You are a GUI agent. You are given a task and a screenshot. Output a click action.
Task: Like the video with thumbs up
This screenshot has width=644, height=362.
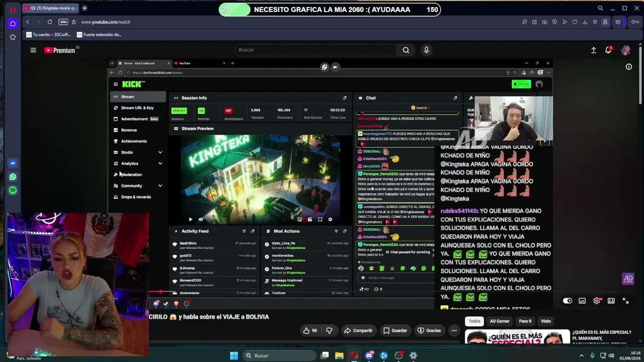point(310,330)
